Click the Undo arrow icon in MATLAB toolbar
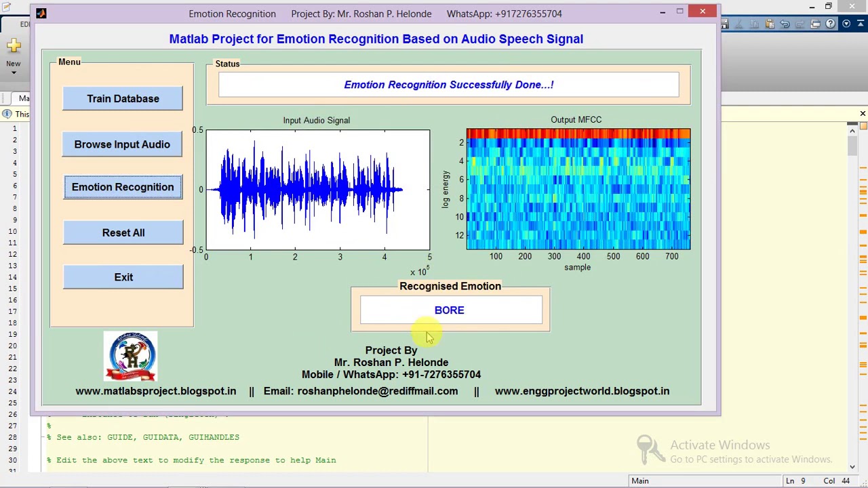Screen dimensions: 868x488 click(785, 24)
